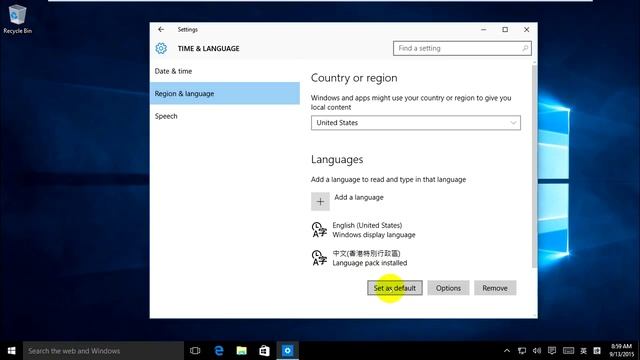
Task: Open the Country or region dropdown
Action: coord(416,123)
